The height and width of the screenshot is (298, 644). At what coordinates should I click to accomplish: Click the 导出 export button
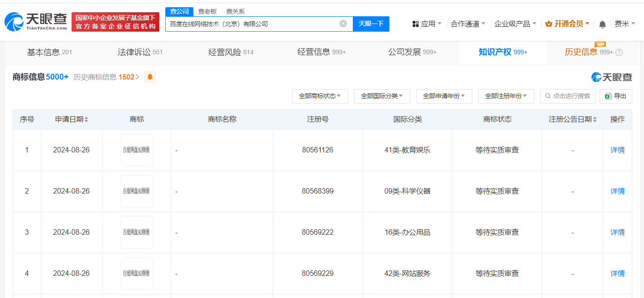[x=615, y=96]
